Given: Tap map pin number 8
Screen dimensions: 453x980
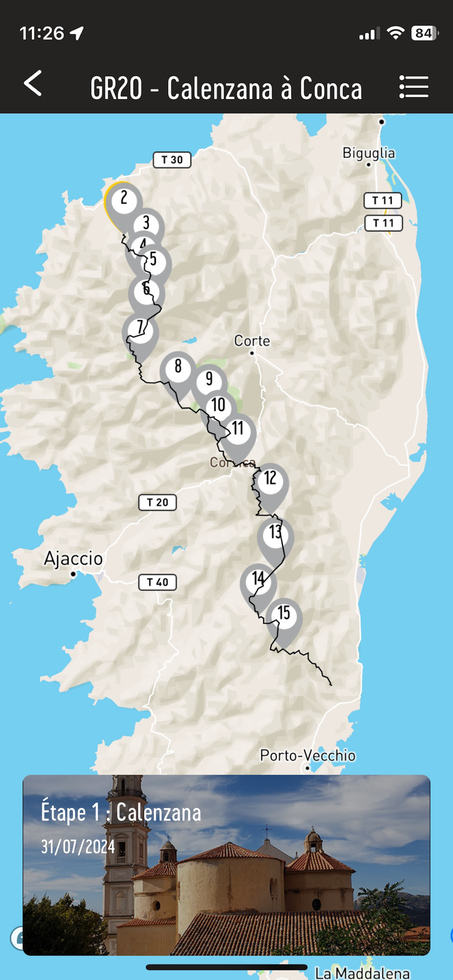Looking at the screenshot, I should (x=178, y=367).
